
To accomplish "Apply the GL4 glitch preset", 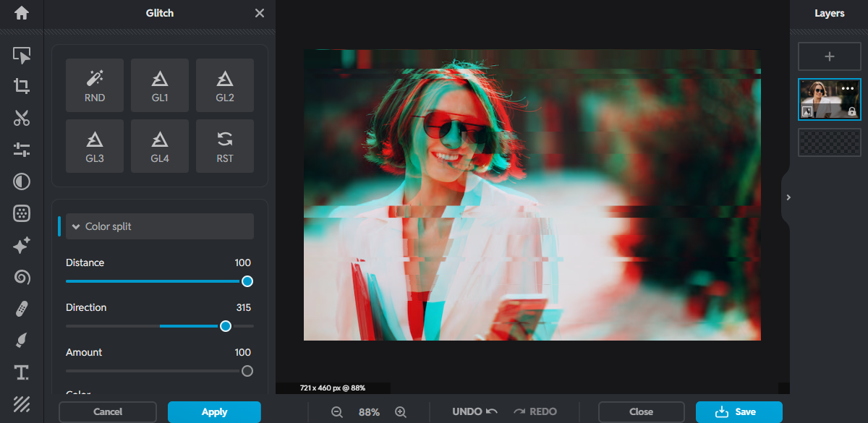I will click(160, 146).
